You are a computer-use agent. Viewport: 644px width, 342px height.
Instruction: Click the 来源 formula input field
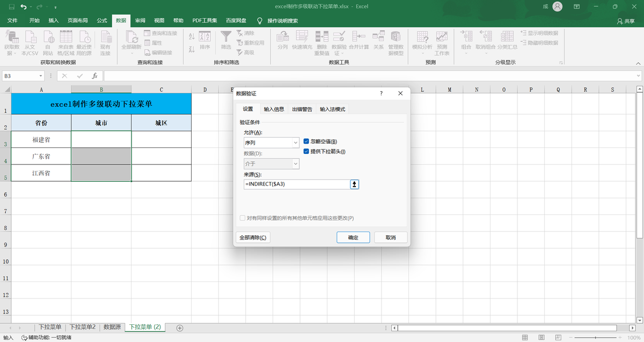296,184
